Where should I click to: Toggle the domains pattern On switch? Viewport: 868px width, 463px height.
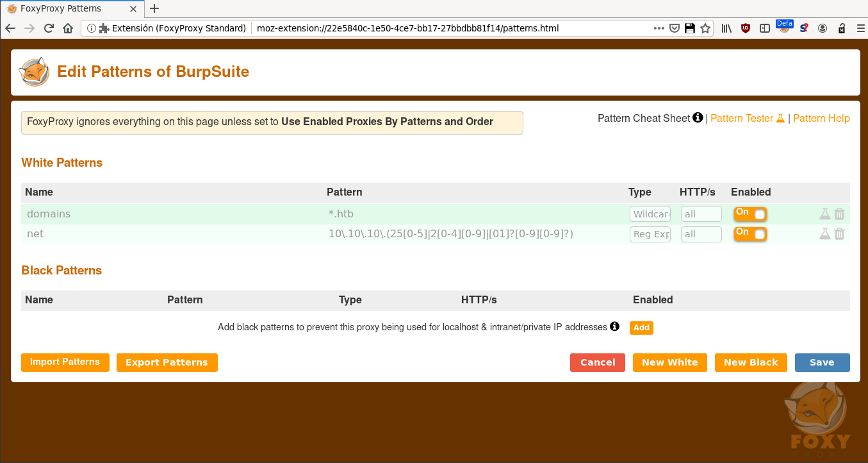(750, 214)
